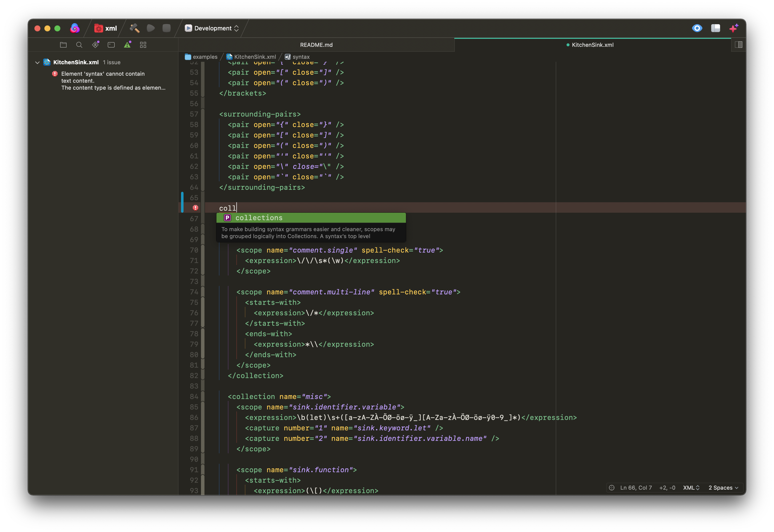Open the XML syntax language selector
The width and height of the screenshot is (774, 532).
[691, 488]
